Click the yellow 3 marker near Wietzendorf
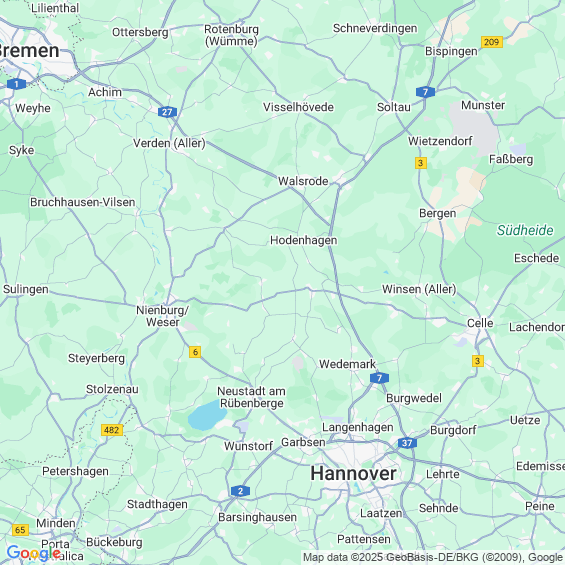Image resolution: width=565 pixels, height=565 pixels. (x=421, y=163)
